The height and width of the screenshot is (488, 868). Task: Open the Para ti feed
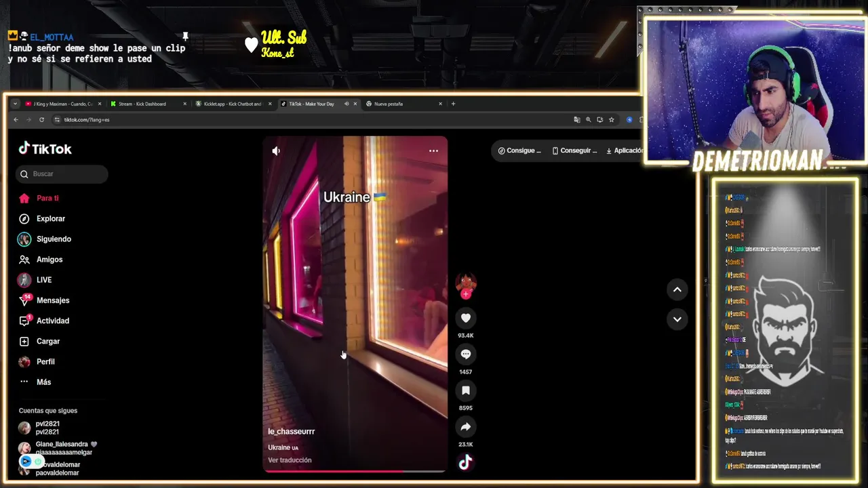39,198
